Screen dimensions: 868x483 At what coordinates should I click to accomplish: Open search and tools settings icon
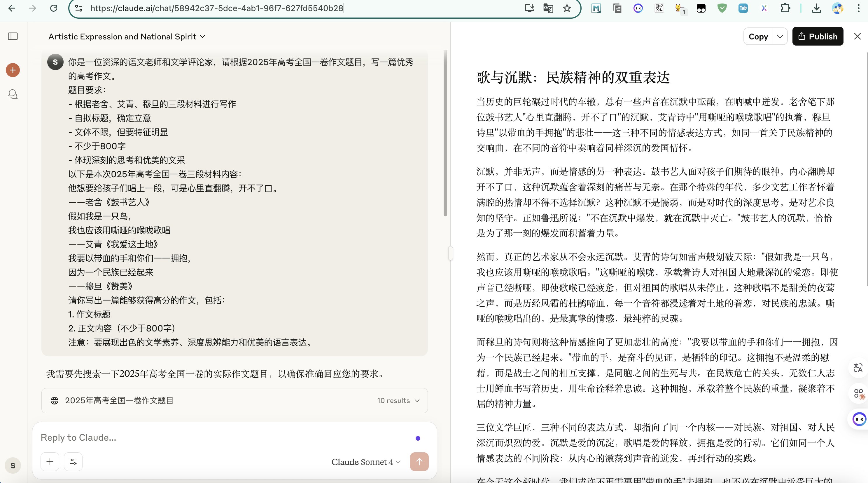coord(73,461)
